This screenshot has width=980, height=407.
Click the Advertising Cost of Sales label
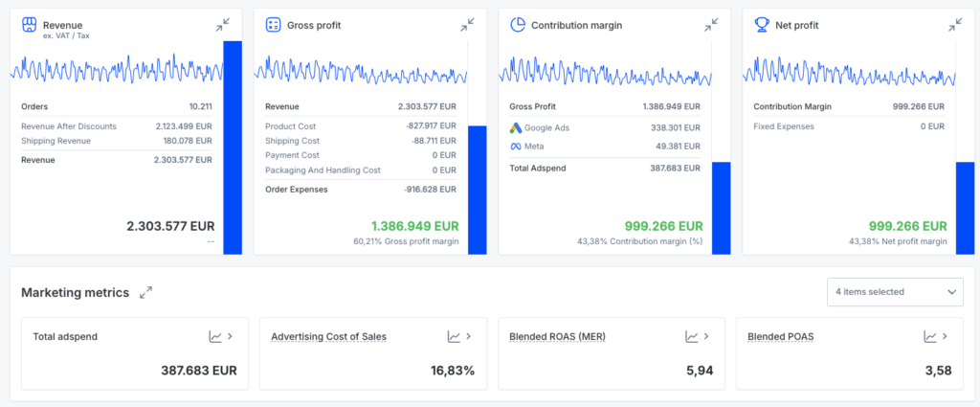[328, 336]
